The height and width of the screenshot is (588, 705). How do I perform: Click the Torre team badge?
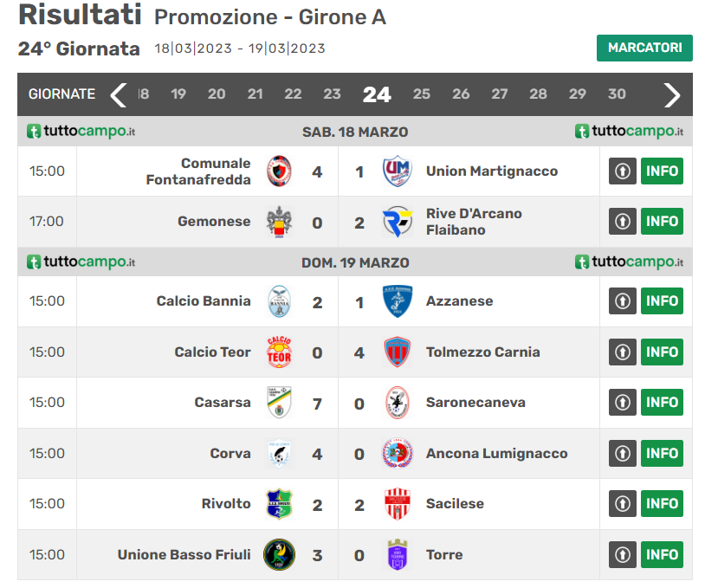[398, 554]
